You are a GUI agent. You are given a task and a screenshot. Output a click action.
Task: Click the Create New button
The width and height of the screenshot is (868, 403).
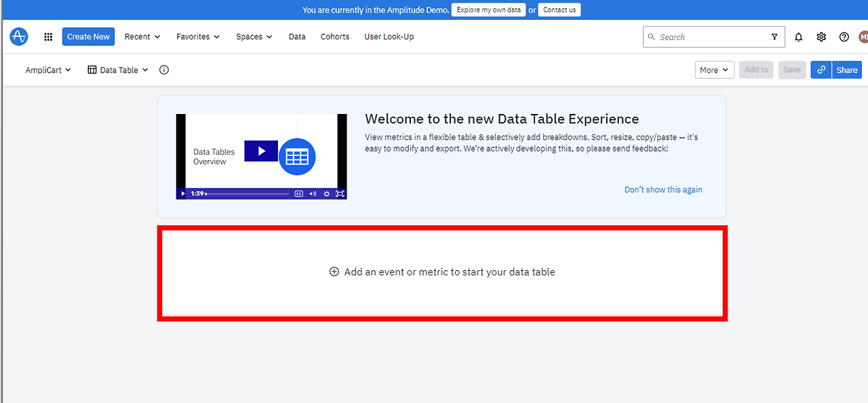point(88,37)
